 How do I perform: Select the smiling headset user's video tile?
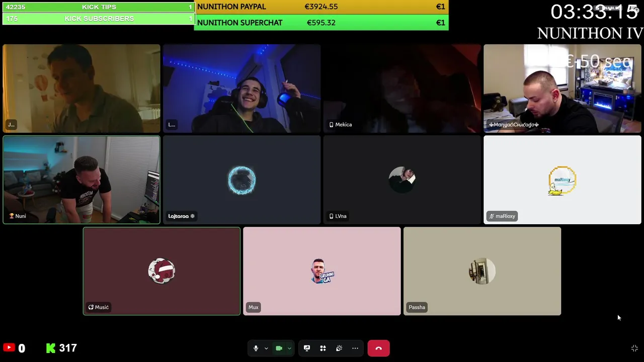pos(242,88)
